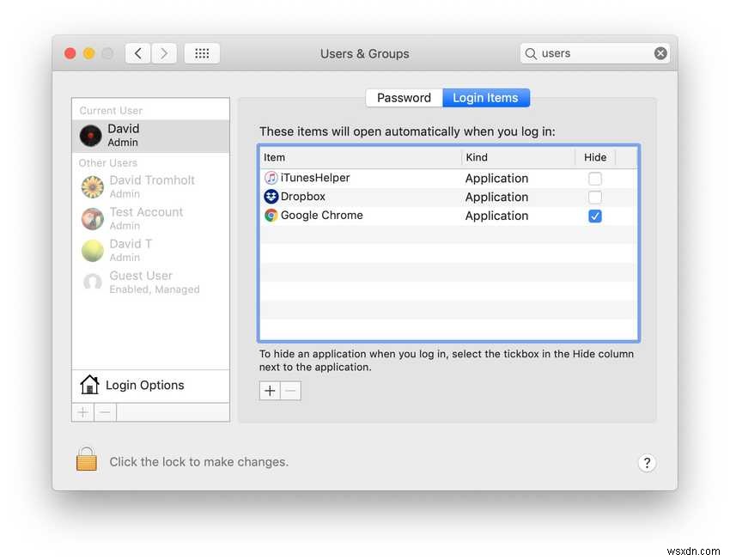Select the iTunesHelper row name
Screen dimensions: 730x560
[x=314, y=178]
